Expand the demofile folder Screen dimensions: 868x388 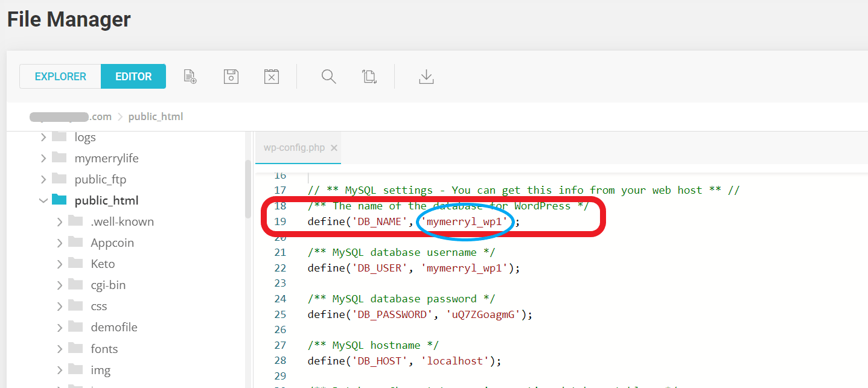pos(59,328)
